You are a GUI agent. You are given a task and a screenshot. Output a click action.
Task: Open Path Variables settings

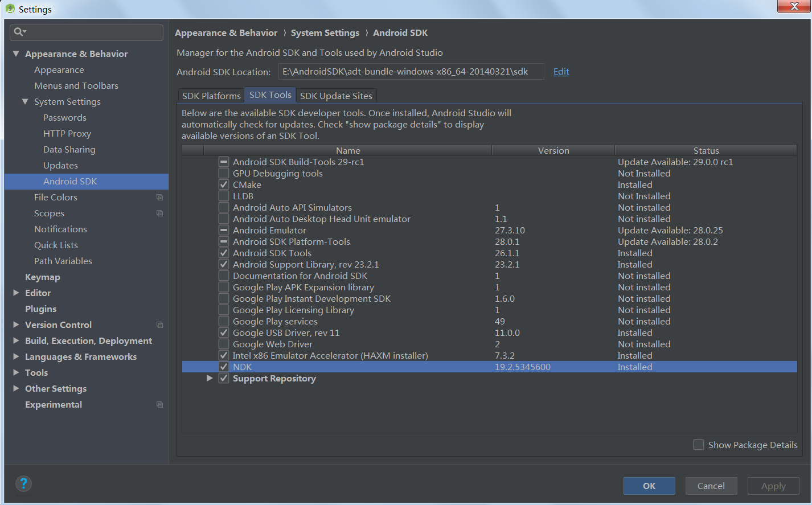point(63,261)
